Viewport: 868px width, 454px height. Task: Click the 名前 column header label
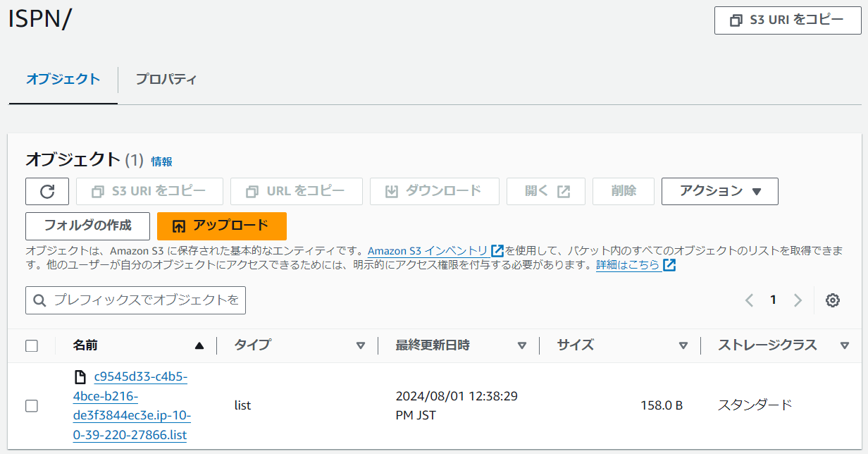click(85, 345)
